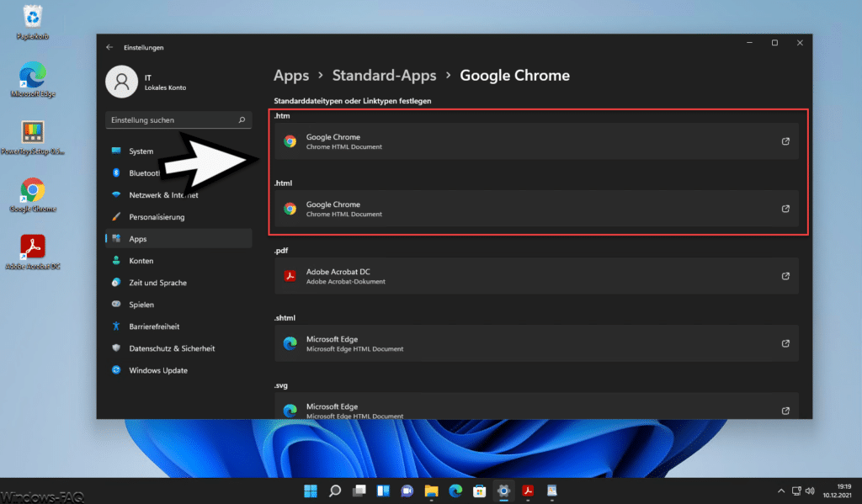The width and height of the screenshot is (862, 504).
Task: Open Netzwerk & Internet category
Action: click(178, 195)
